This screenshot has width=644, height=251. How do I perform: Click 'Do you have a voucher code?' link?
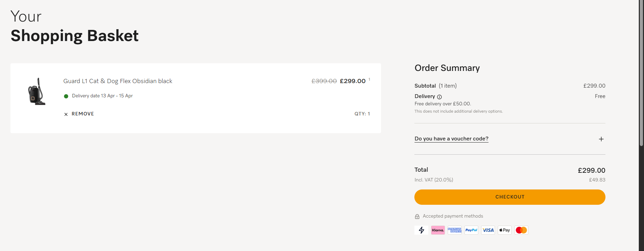[451, 139]
